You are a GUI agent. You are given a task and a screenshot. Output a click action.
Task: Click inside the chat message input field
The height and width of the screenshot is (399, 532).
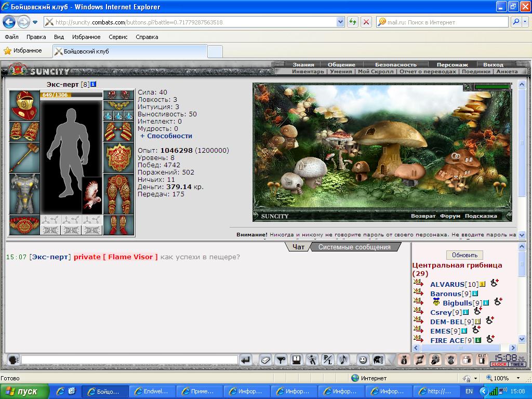[x=129, y=360]
